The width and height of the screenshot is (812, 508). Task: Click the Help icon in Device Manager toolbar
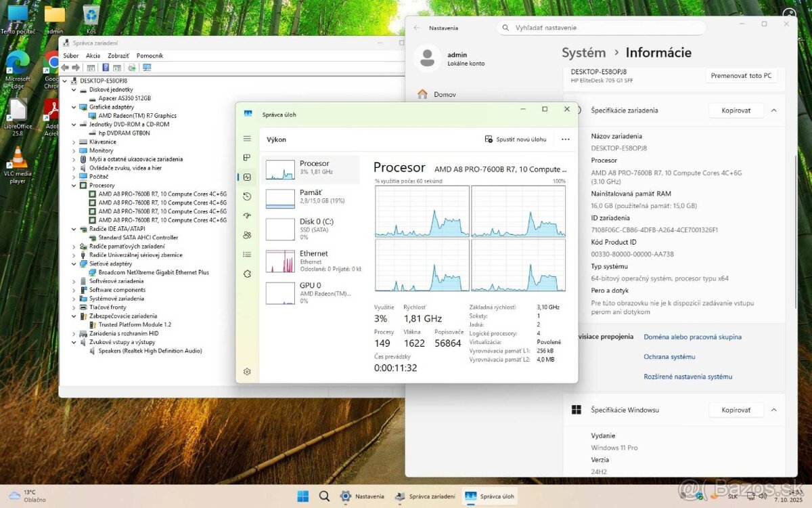pyautogui.click(x=106, y=68)
